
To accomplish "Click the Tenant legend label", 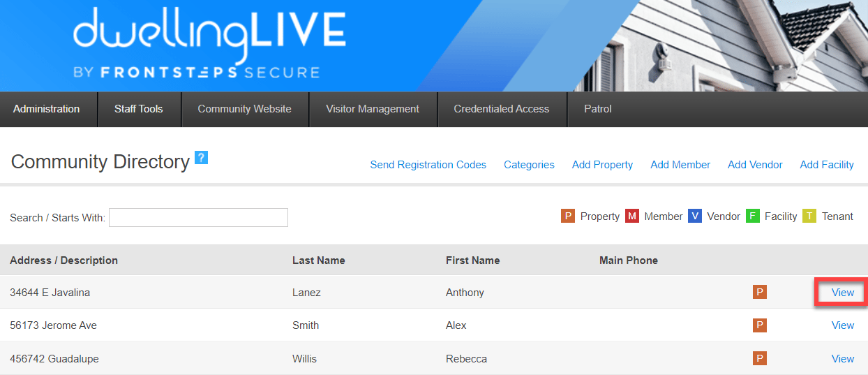I will [837, 216].
